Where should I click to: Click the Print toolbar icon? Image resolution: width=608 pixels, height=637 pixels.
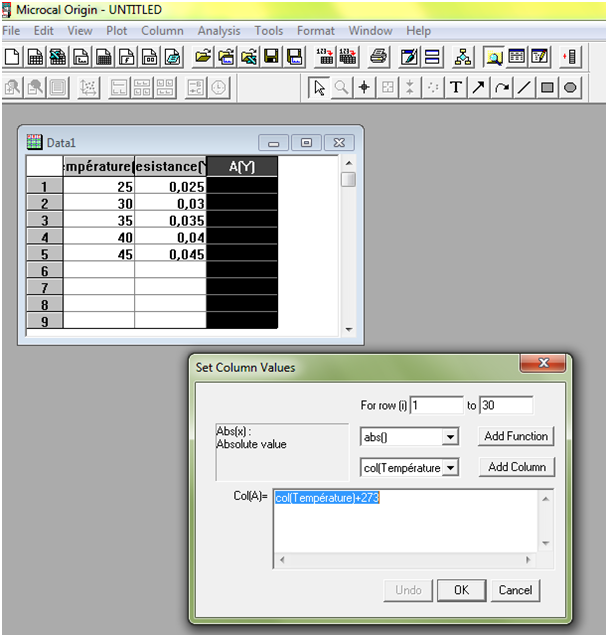379,57
